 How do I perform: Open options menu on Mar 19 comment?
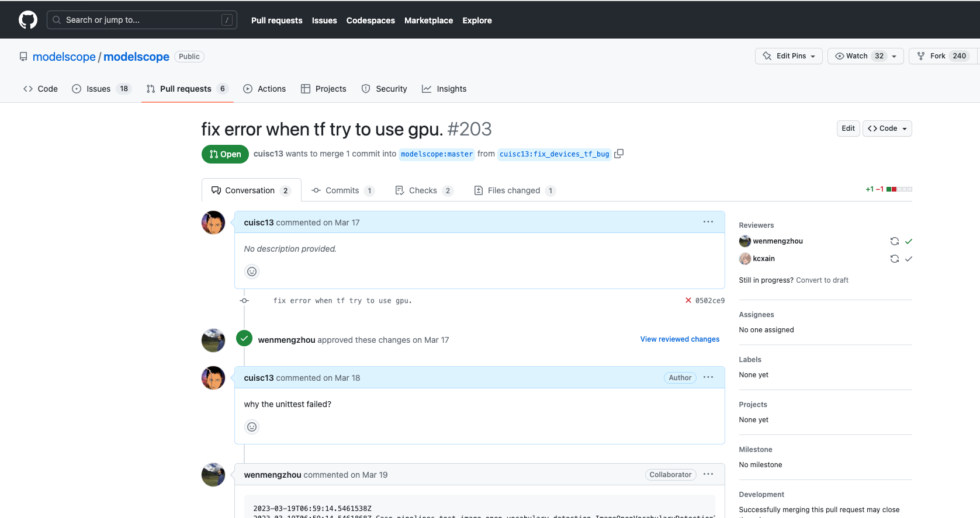pyautogui.click(x=708, y=474)
